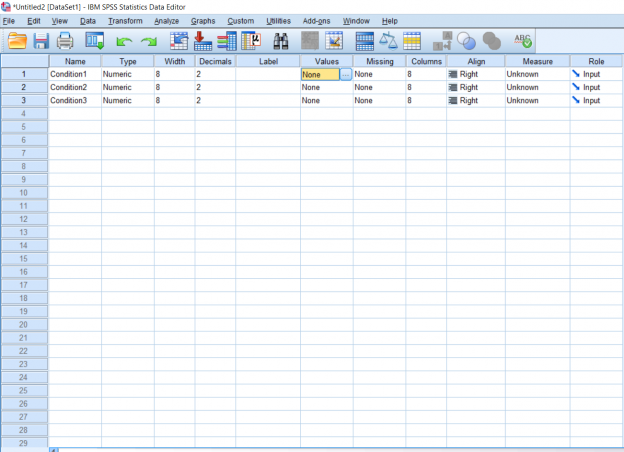Select row header 3
Screen dimensions: 624x452
(24, 100)
